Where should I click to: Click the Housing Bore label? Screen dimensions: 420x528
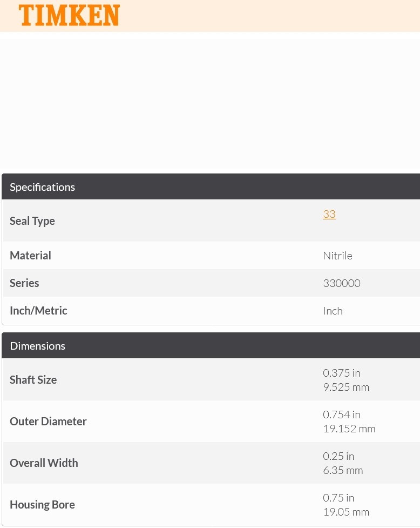[42, 505]
